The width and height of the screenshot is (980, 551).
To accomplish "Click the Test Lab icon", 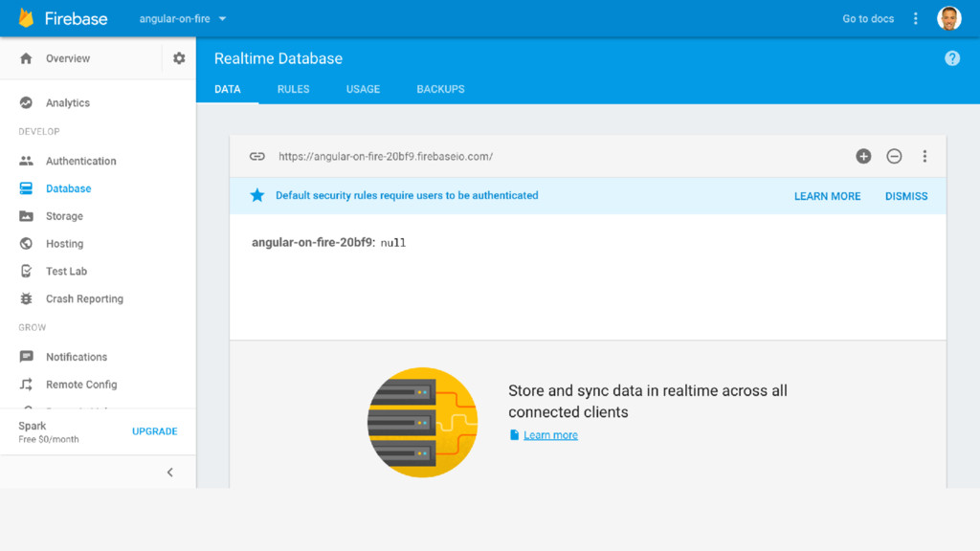I will 26,271.
